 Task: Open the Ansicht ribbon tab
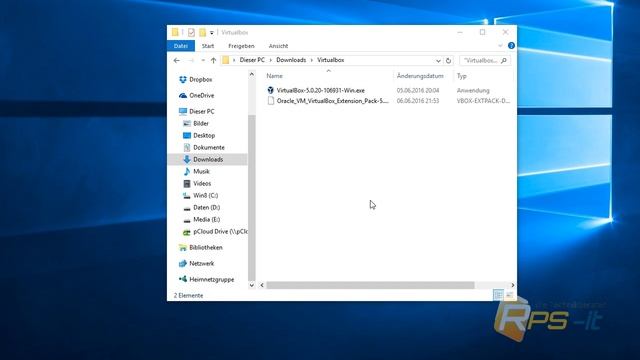pos(278,46)
